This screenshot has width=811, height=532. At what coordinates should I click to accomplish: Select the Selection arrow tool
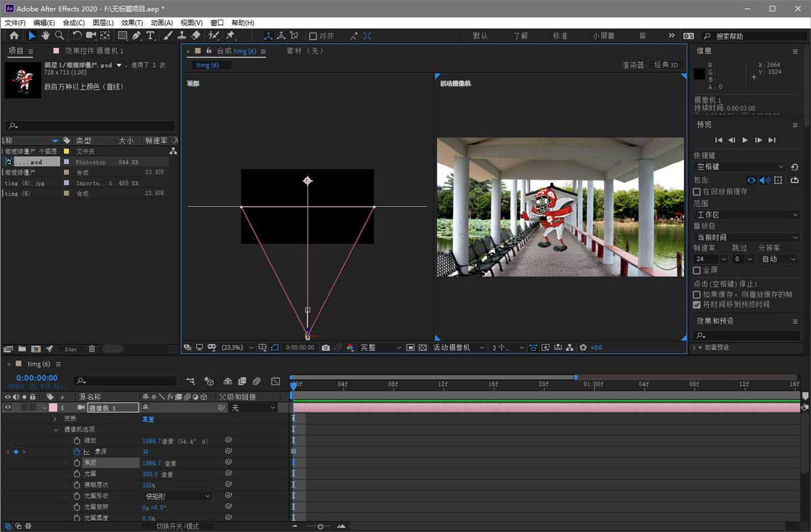point(32,36)
